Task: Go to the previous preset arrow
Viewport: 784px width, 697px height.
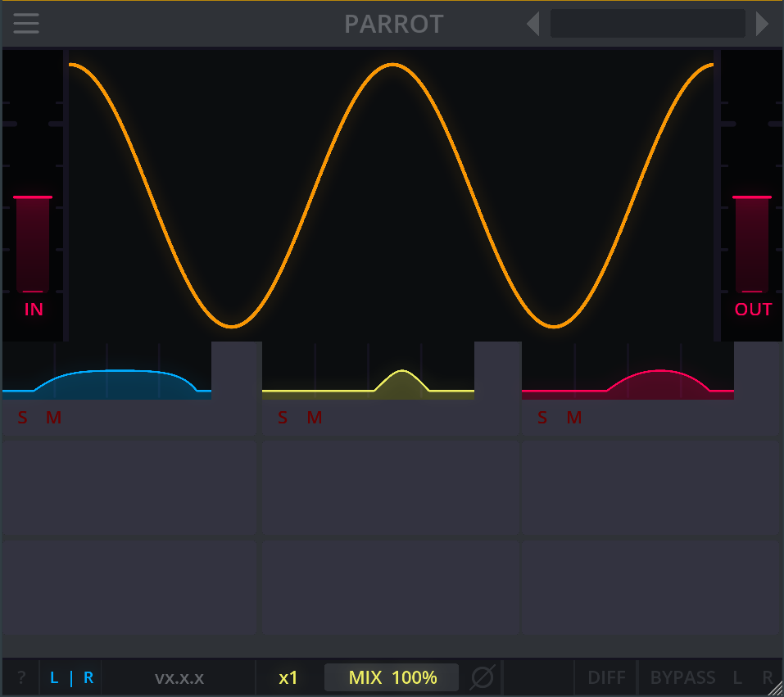Action: [x=533, y=24]
